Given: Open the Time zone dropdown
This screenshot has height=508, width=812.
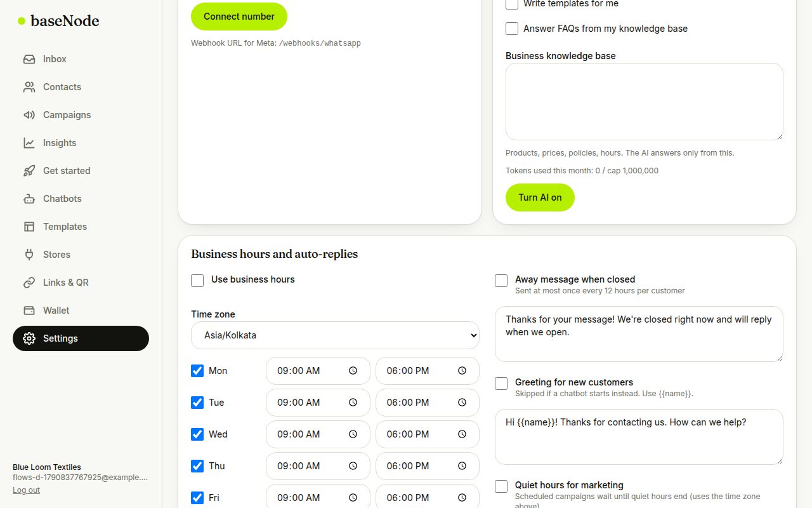Looking at the screenshot, I should tap(335, 335).
